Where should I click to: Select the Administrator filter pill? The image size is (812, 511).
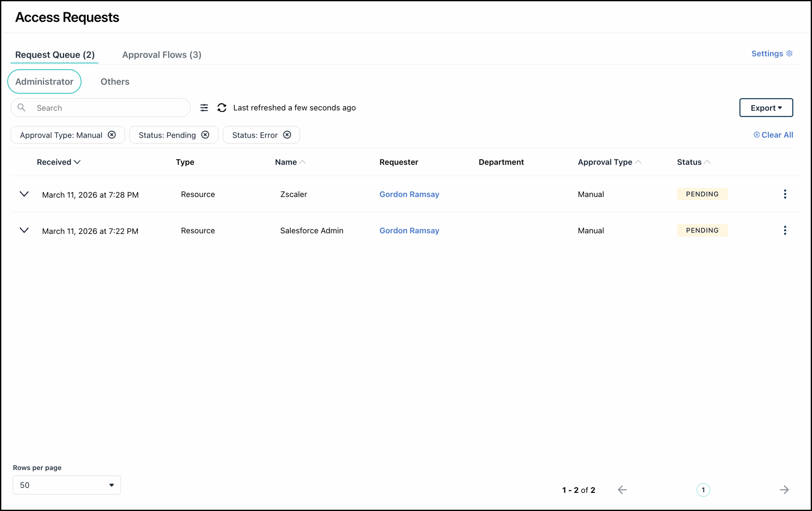pos(44,81)
